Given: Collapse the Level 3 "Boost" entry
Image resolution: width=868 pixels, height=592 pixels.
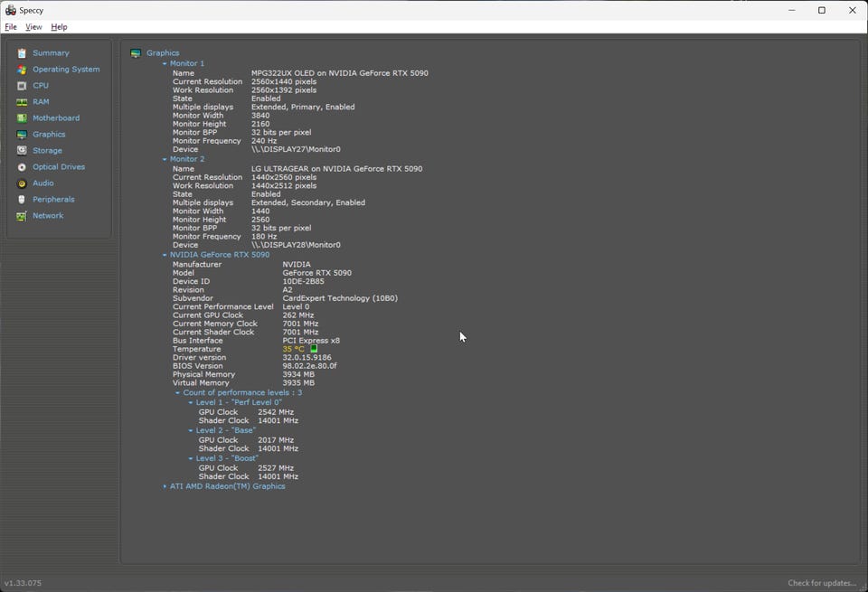Looking at the screenshot, I should click(191, 459).
